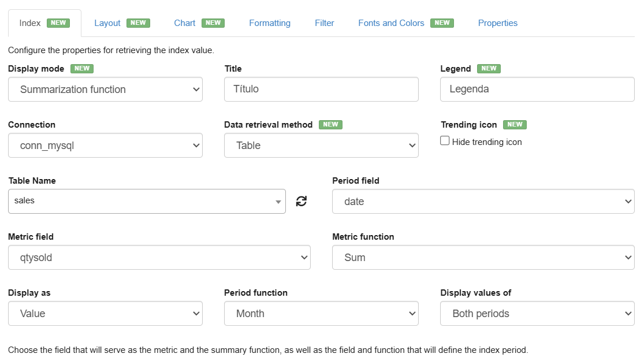Viewport: 644px width, 361px height.
Task: Click the Title input field
Action: click(321, 90)
